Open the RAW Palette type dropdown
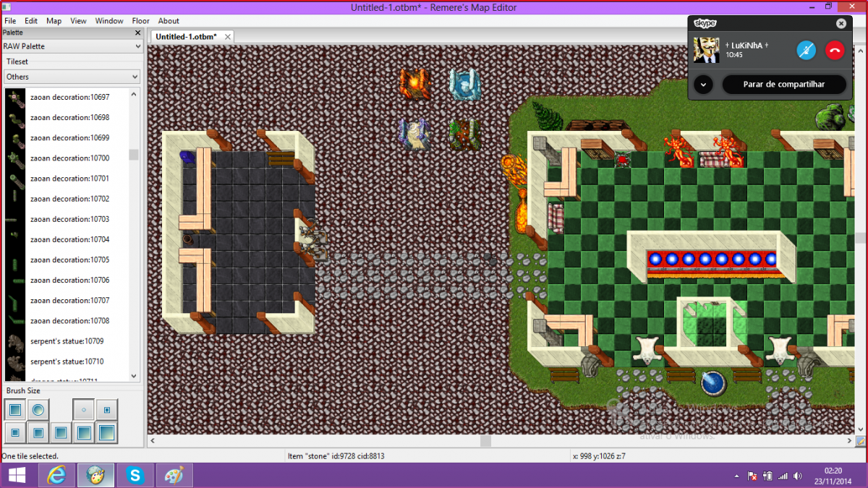The image size is (868, 488). [x=72, y=46]
